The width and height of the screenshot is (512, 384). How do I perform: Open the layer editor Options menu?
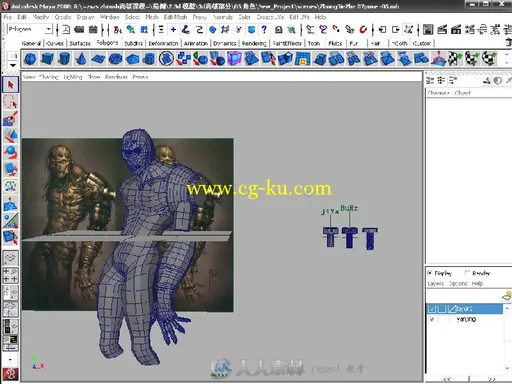pyautogui.click(x=458, y=284)
